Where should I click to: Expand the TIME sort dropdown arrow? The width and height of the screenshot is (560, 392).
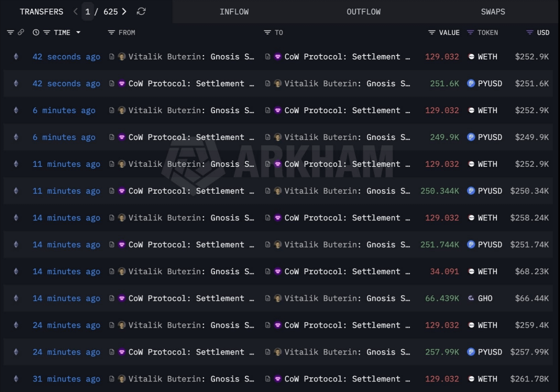click(x=78, y=32)
